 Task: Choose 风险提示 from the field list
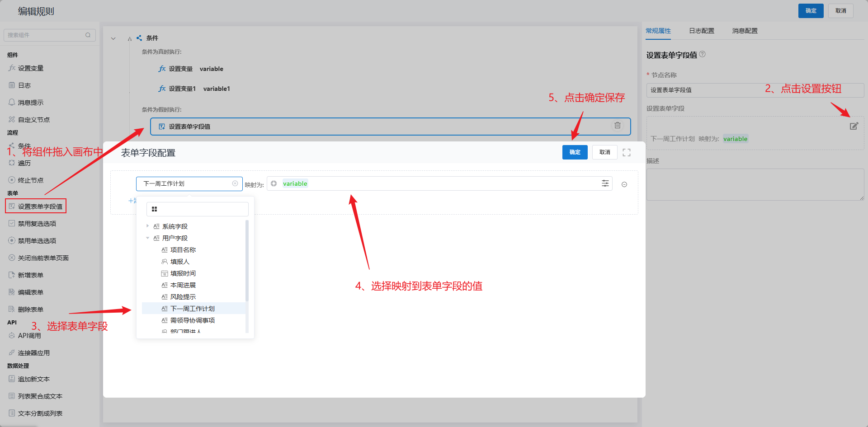coord(183,297)
